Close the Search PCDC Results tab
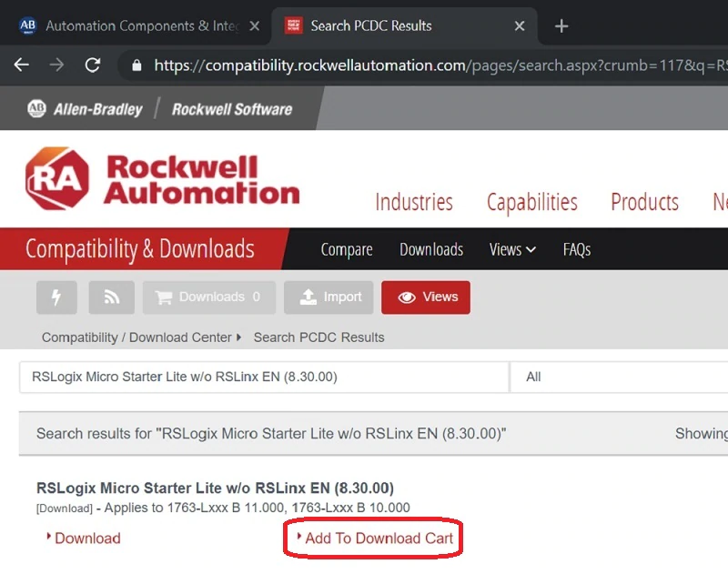The image size is (728, 574). click(520, 26)
